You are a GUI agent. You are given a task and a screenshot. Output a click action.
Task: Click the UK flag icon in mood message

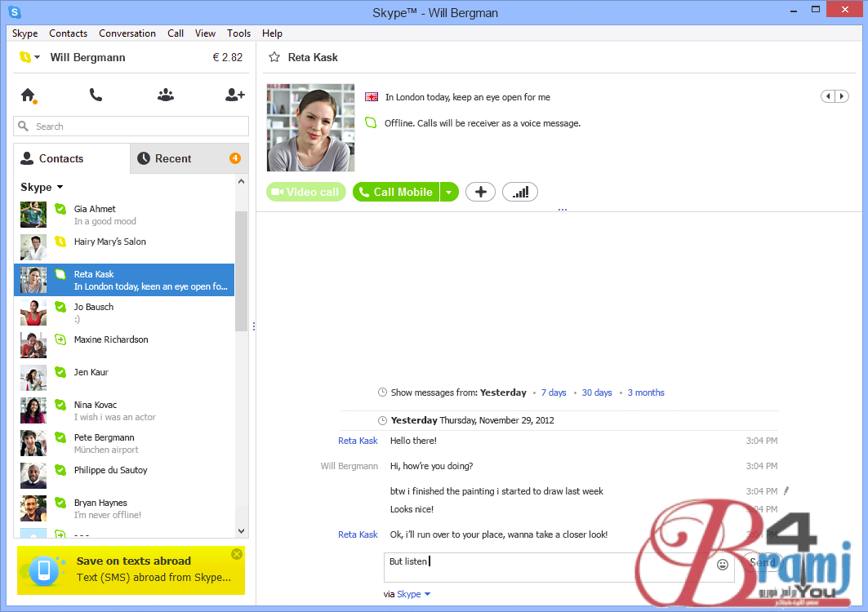(372, 97)
